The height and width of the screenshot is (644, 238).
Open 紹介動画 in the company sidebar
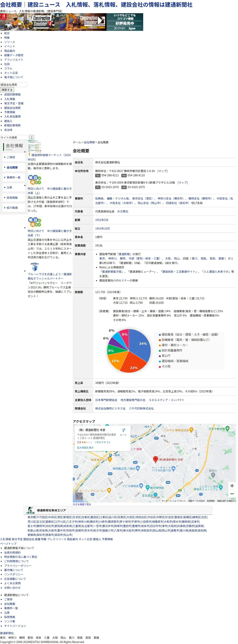coord(14,208)
